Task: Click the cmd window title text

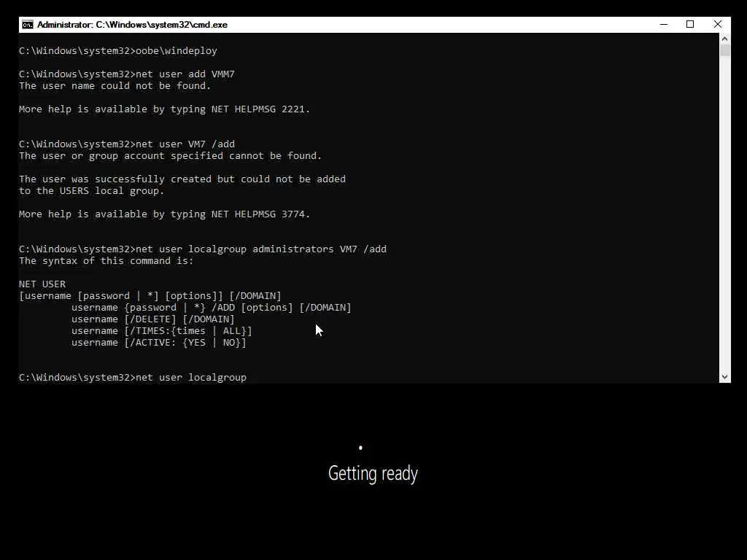Action: click(x=133, y=25)
